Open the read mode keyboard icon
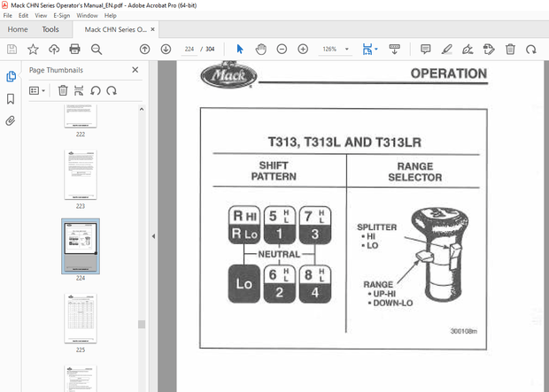This screenshot has width=549, height=392. click(395, 50)
